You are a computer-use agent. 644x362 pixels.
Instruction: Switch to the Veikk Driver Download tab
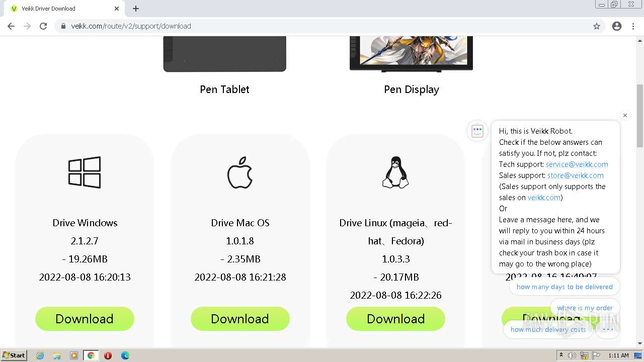(x=64, y=9)
